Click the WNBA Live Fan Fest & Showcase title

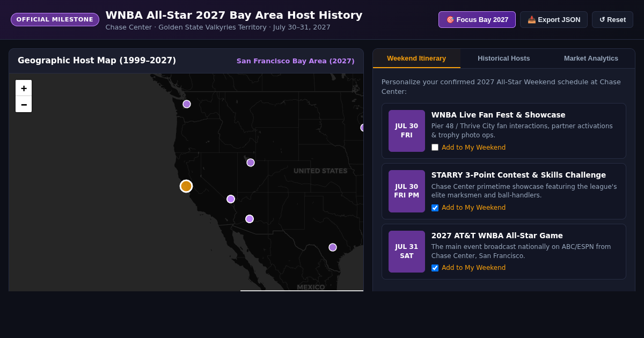499,115
